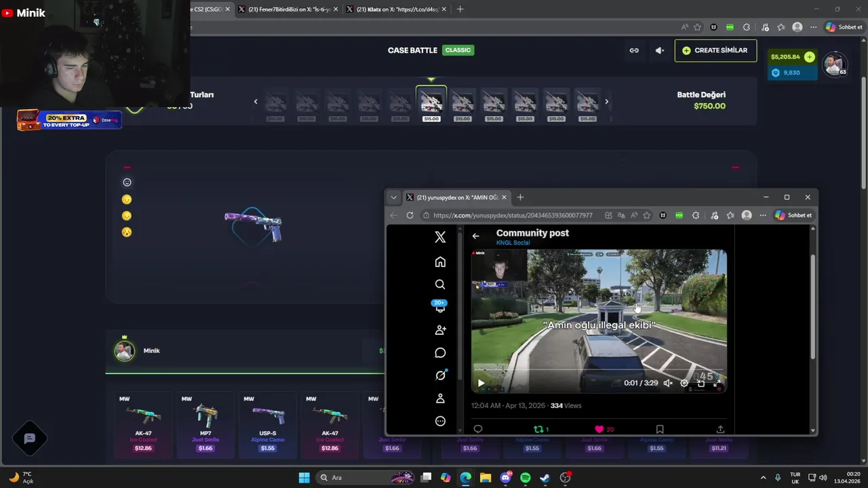
Task: Show next cases with the right arrow
Action: (x=606, y=102)
